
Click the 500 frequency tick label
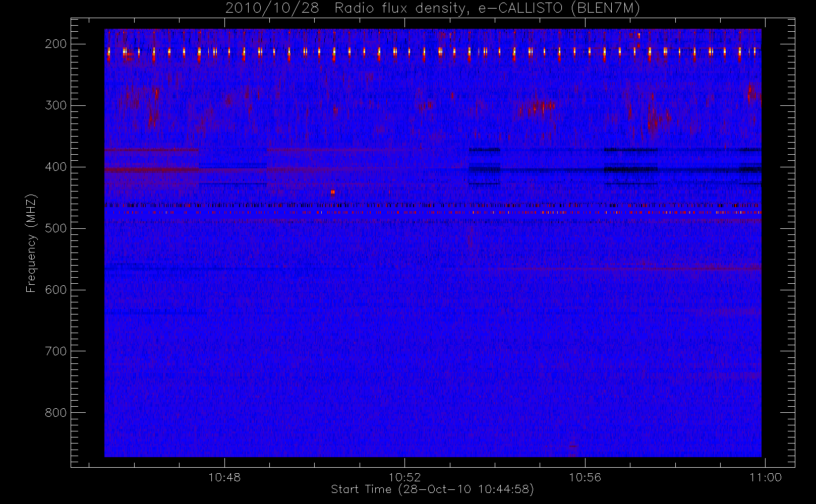pos(56,228)
